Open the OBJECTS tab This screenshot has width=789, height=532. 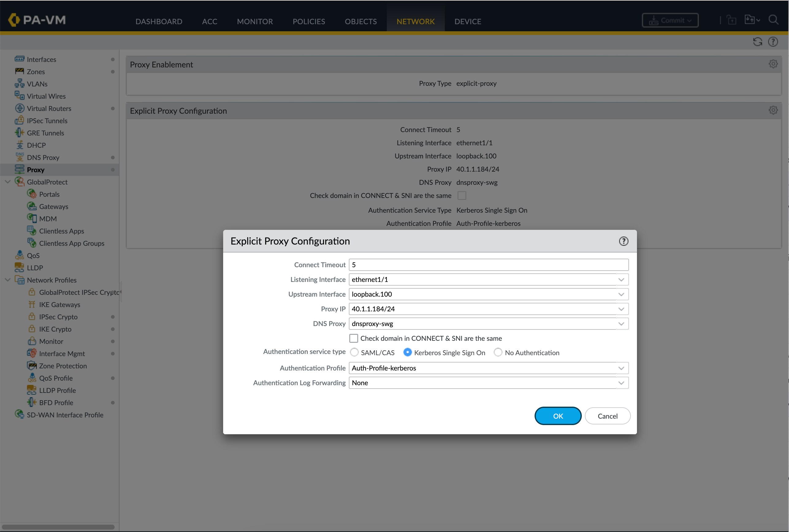click(x=360, y=21)
